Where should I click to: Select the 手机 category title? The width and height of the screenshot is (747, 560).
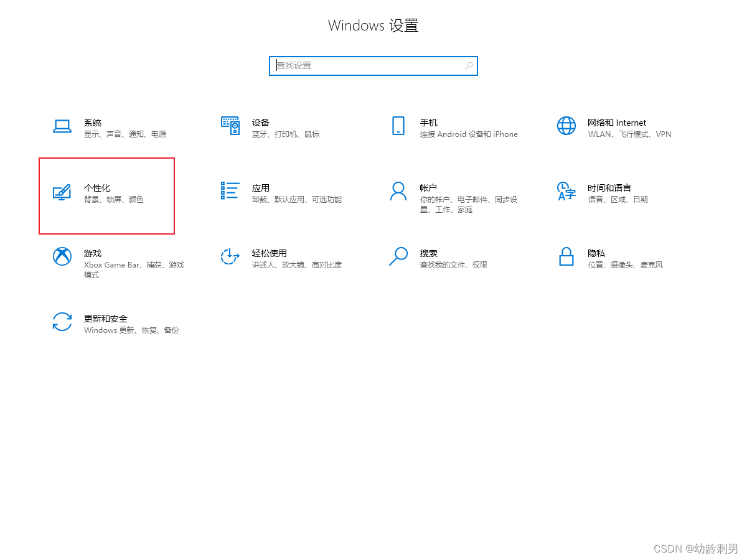[429, 123]
